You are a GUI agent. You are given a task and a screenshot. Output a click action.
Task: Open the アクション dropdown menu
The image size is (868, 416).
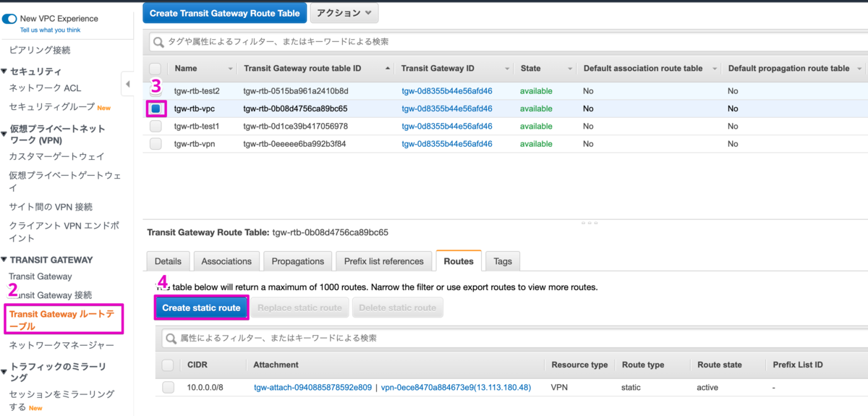tap(344, 13)
